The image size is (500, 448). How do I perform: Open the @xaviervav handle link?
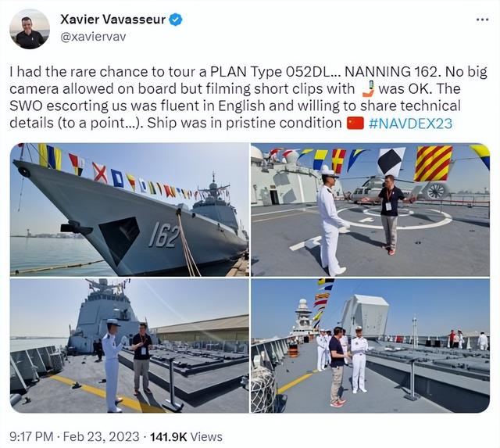93,37
